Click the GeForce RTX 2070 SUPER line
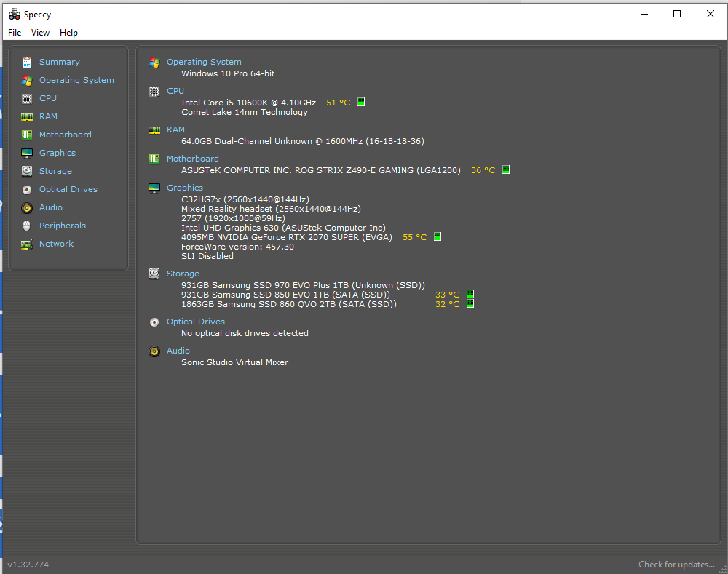 [x=286, y=237]
